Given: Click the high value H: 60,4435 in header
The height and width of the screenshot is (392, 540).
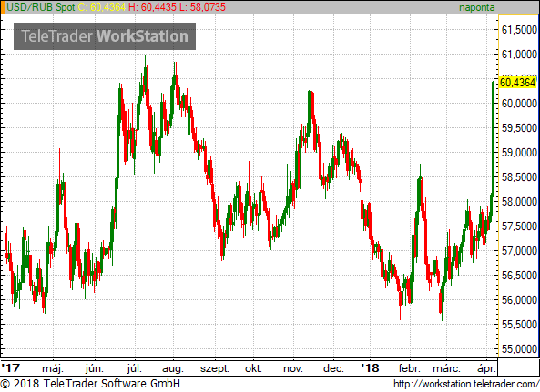Looking at the screenshot, I should tap(153, 7).
